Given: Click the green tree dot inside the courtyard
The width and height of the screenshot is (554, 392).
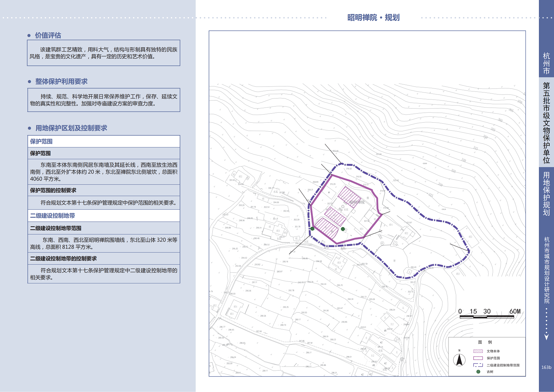Looking at the screenshot, I should click(343, 229).
